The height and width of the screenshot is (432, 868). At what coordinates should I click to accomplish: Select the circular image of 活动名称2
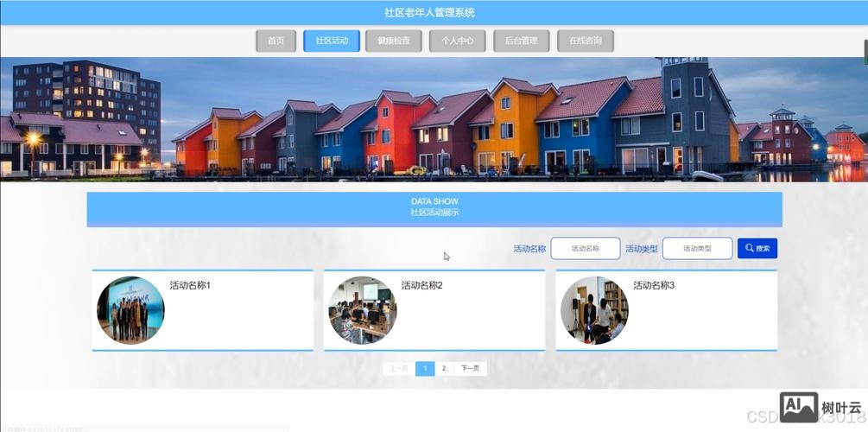(x=362, y=310)
